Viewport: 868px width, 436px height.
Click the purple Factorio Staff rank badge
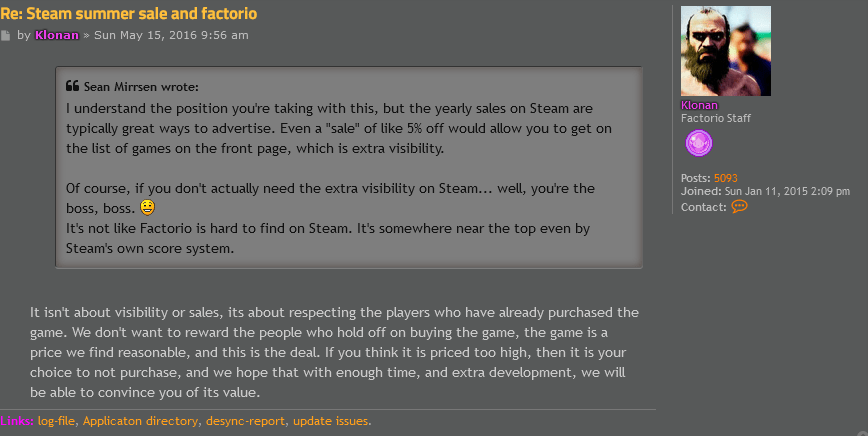tap(699, 144)
